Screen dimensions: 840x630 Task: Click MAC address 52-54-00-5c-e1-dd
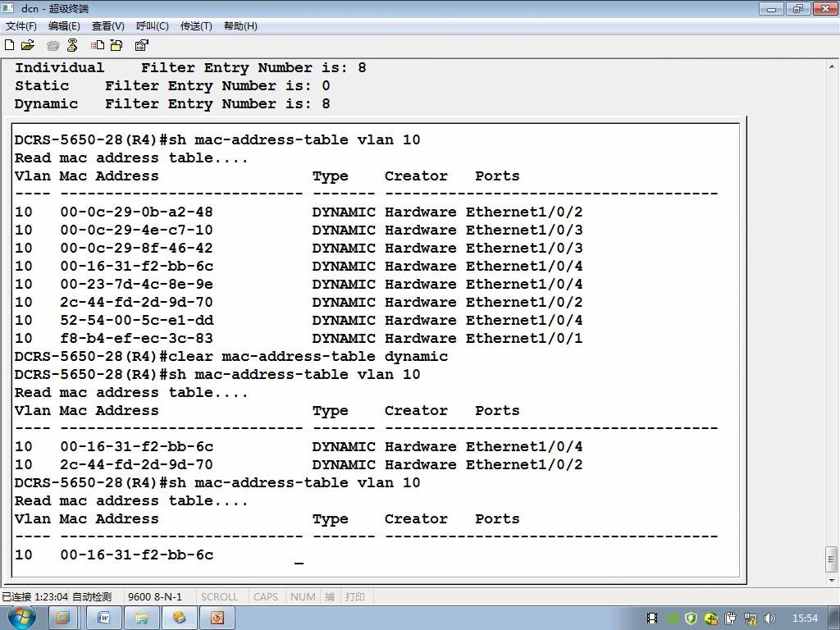pyautogui.click(x=137, y=321)
